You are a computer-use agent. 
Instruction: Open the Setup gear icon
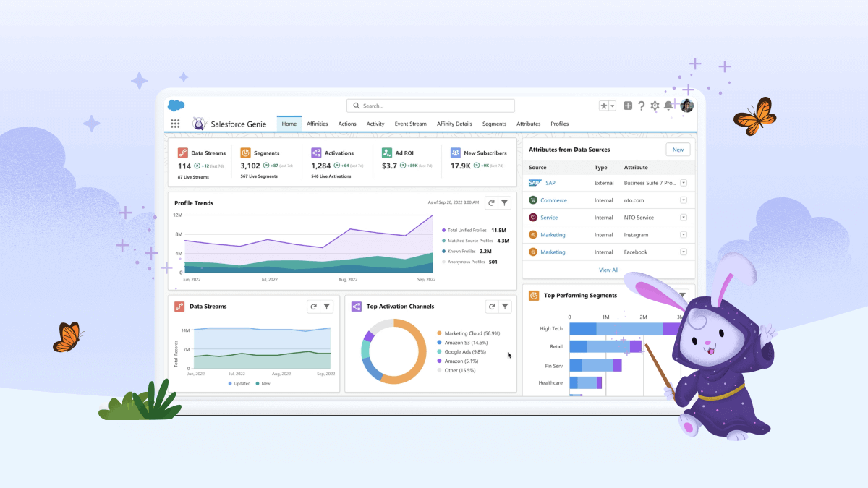pos(655,106)
